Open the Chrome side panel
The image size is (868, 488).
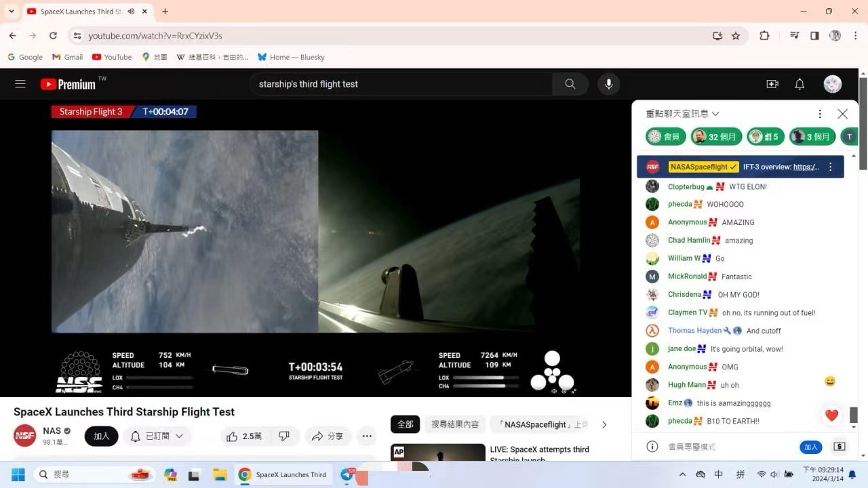(814, 35)
